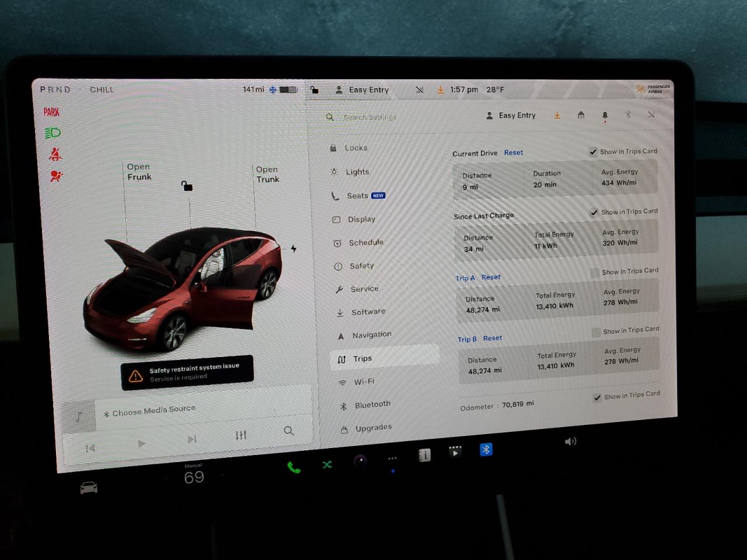Tap the notifications bell icon
747x560 pixels.
(x=605, y=116)
